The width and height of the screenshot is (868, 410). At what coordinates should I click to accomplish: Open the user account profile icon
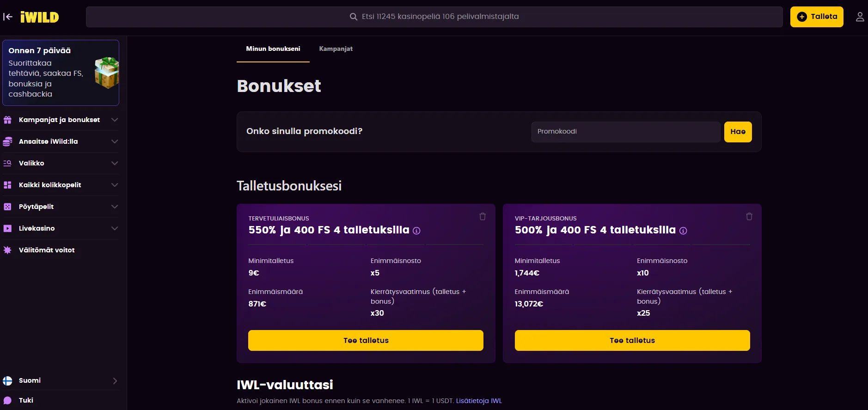tap(860, 17)
